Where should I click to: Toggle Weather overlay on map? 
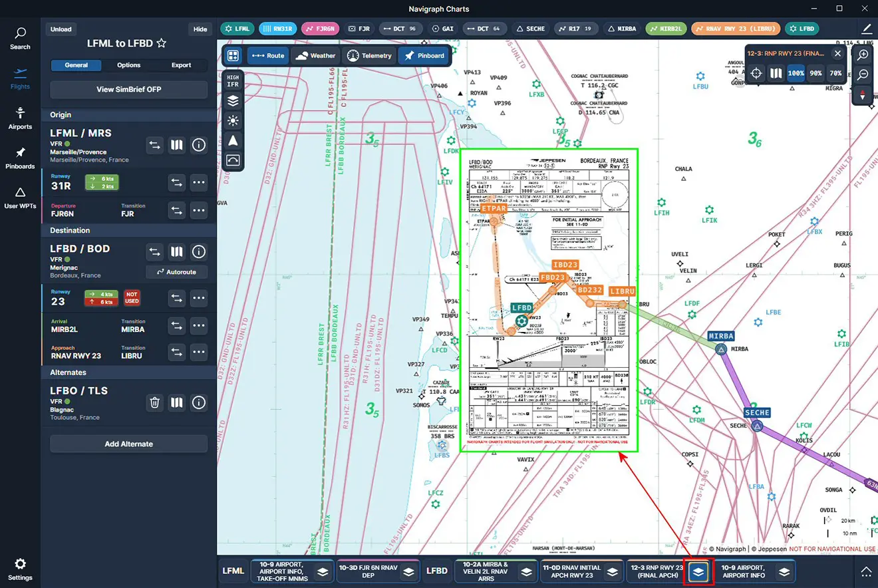315,56
